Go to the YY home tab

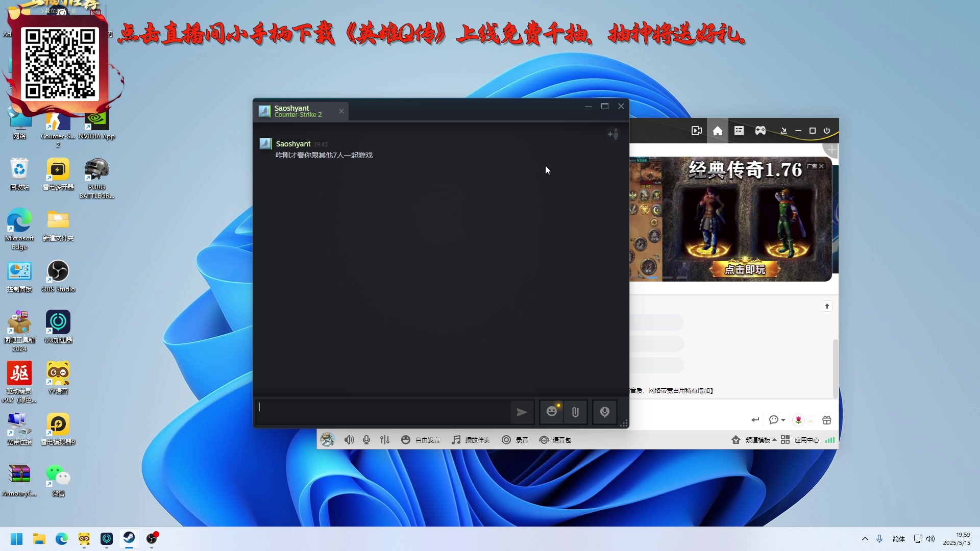718,131
